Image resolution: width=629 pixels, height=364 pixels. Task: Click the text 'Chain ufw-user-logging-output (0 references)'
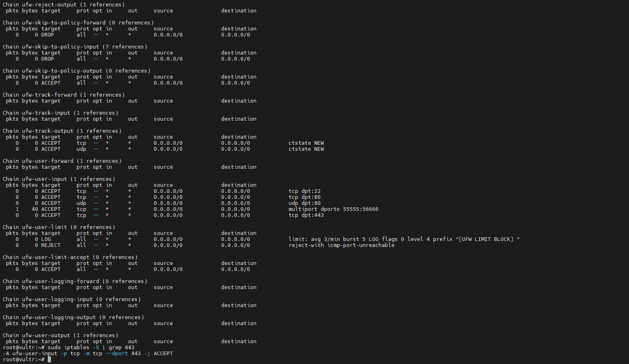click(x=73, y=317)
